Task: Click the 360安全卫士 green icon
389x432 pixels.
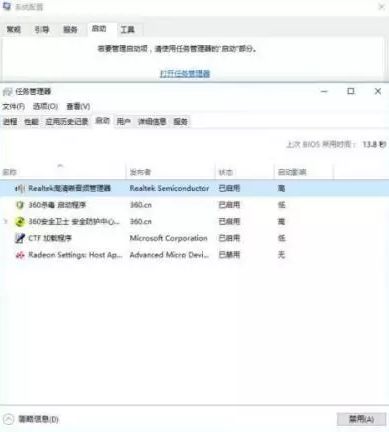Action: [x=20, y=221]
